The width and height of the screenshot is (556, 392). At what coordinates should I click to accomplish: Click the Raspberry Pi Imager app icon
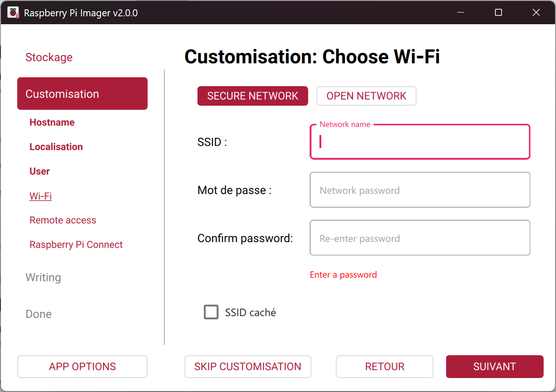coord(13,13)
